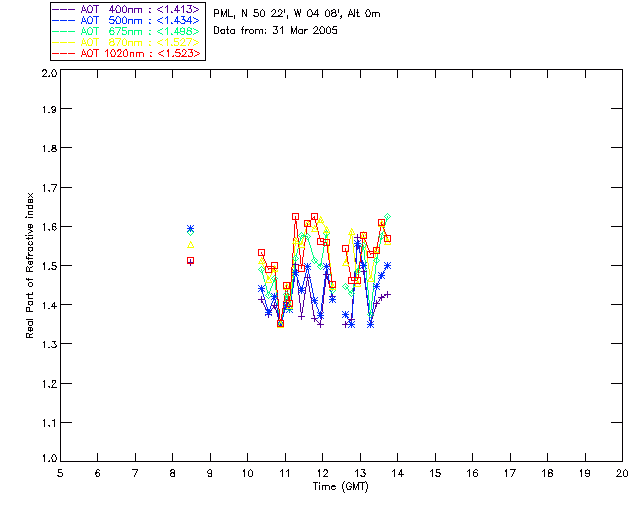Viewport: 640px width, 512px height.
Task: Click the purple dashed line swatch in legend
Action: (64, 10)
